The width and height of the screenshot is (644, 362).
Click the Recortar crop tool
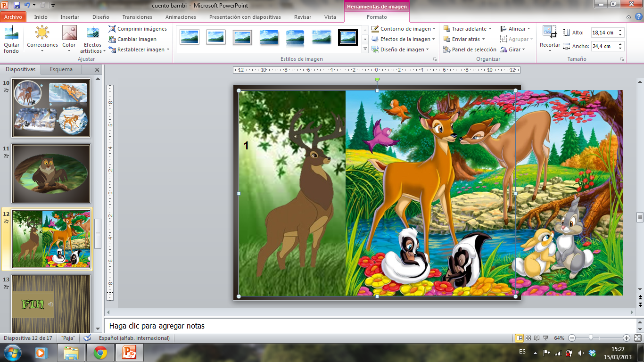(x=550, y=39)
